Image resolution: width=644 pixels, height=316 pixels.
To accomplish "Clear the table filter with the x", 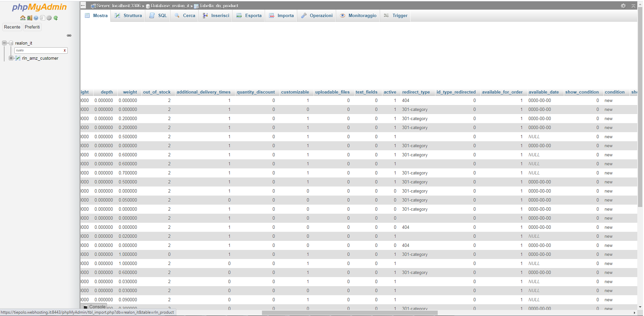I will (x=65, y=50).
